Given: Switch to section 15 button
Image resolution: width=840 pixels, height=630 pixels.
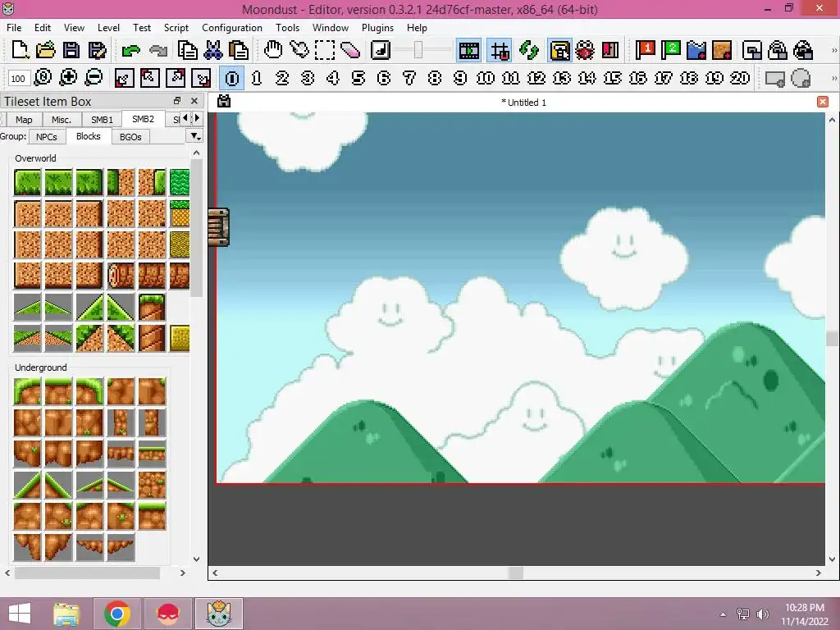Looking at the screenshot, I should [612, 78].
